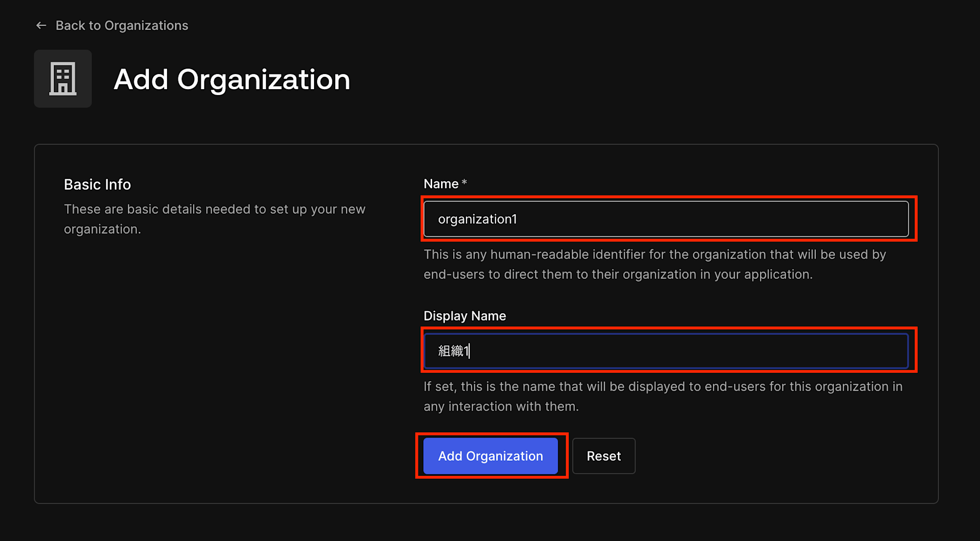Select text in Name field
This screenshot has width=980, height=541.
point(477,219)
